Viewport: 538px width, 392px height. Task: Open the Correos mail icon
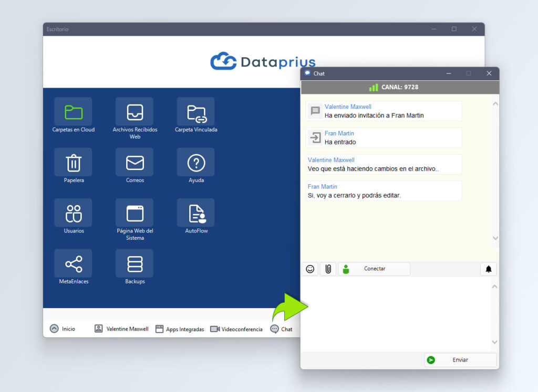click(x=134, y=162)
